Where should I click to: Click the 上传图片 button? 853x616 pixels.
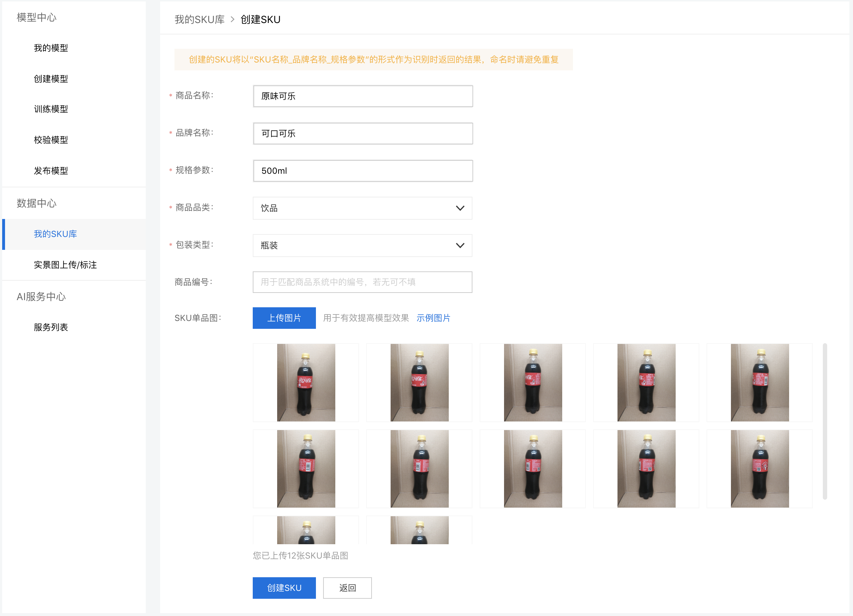click(x=284, y=318)
